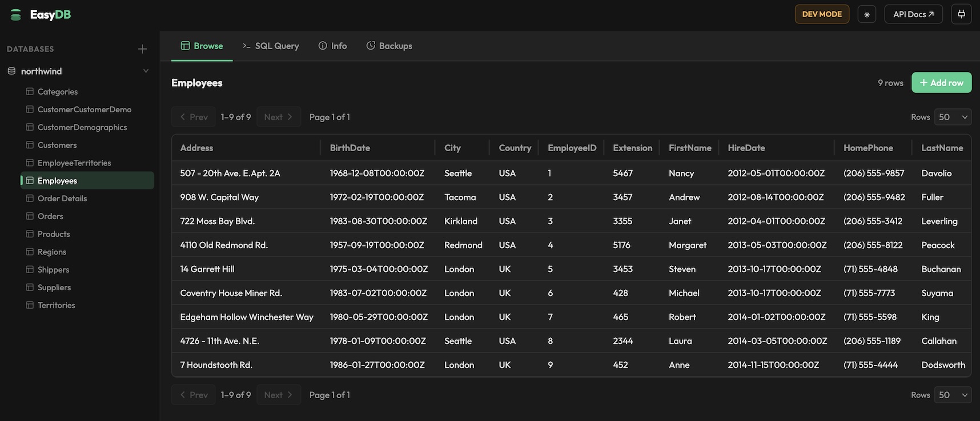Click the table icon beside Products
The image size is (980, 421).
[30, 234]
